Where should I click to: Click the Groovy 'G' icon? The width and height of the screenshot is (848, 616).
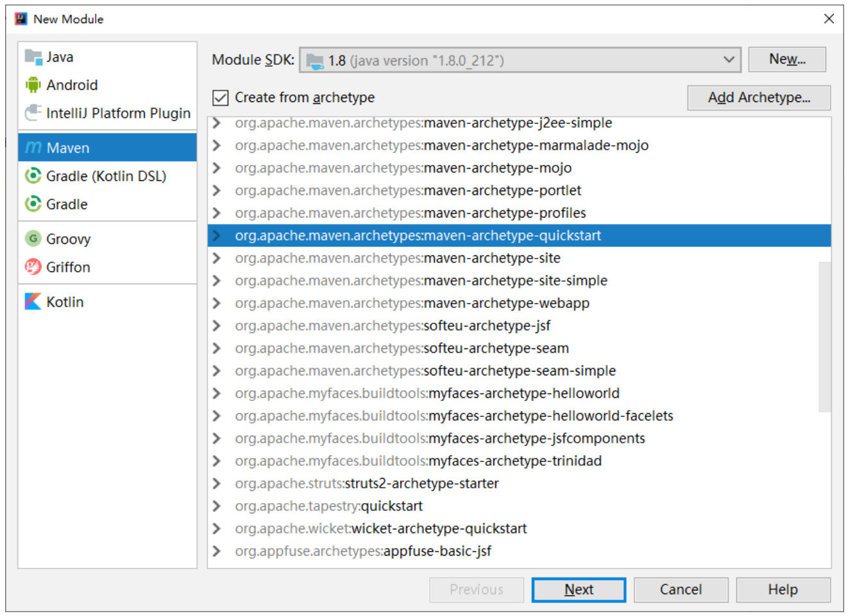33,239
